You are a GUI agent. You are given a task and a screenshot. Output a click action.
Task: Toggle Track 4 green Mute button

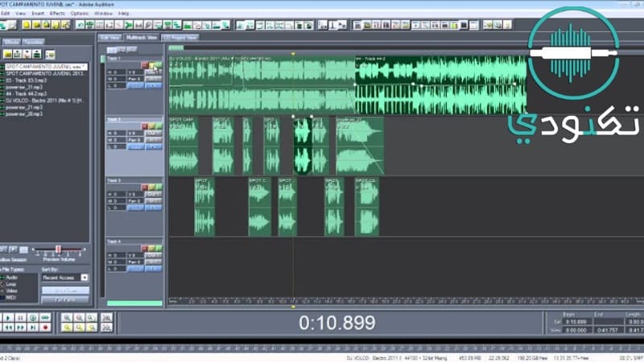[159, 249]
